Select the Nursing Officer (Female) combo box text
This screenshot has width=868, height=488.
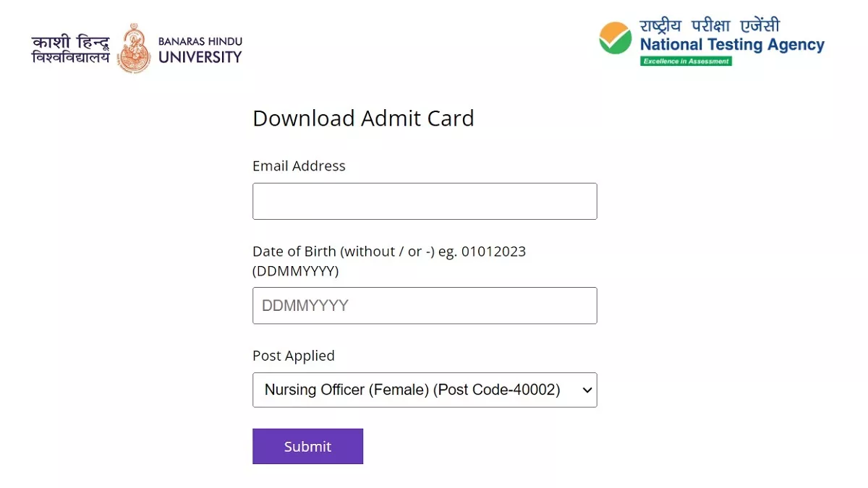pyautogui.click(x=346, y=390)
